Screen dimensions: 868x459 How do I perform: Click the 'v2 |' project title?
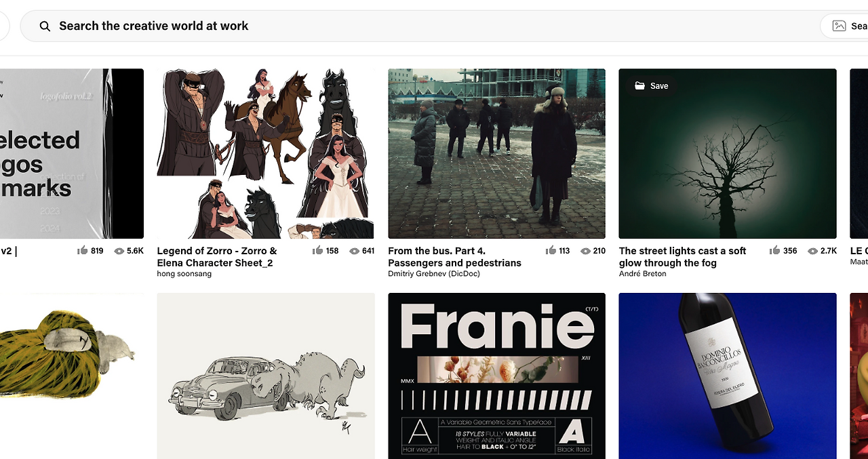click(8, 251)
